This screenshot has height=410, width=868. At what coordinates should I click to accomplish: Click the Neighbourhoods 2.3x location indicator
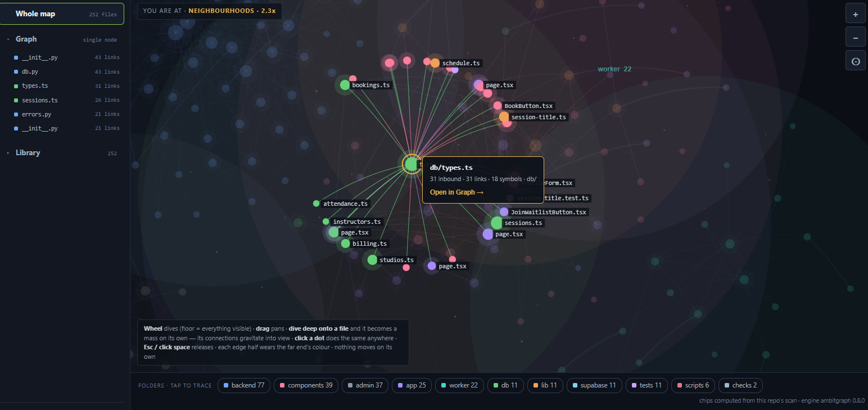point(210,11)
